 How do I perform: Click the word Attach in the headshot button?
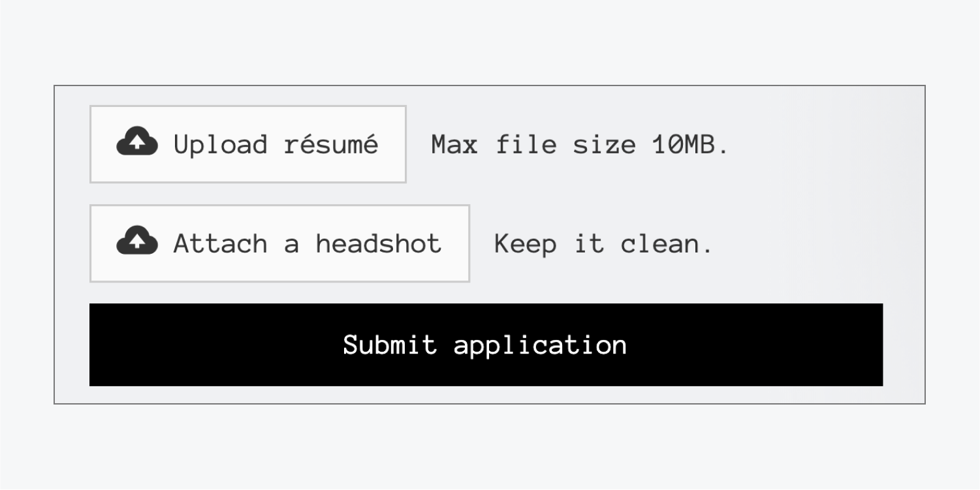point(221,243)
